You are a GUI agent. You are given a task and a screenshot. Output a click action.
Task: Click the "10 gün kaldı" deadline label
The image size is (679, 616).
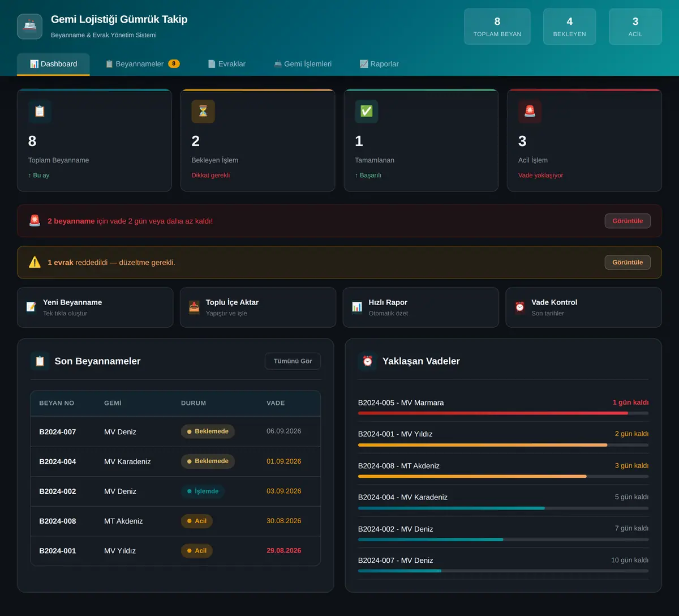point(630,560)
